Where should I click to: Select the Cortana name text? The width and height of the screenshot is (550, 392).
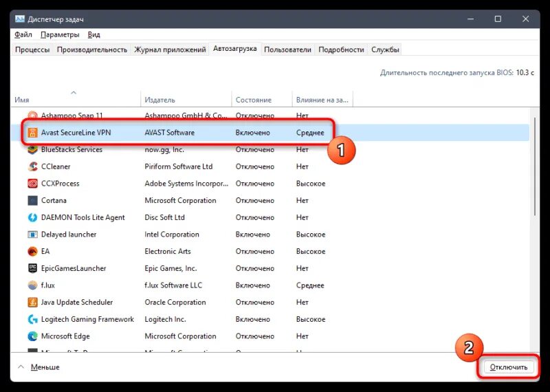(x=54, y=200)
